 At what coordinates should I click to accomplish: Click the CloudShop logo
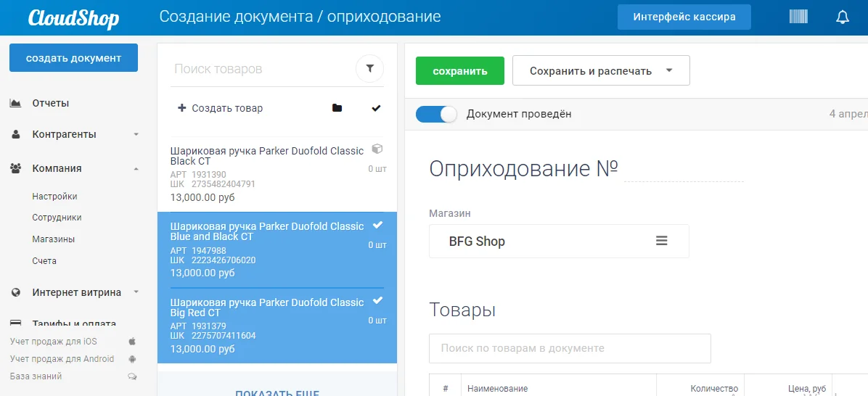tap(73, 17)
